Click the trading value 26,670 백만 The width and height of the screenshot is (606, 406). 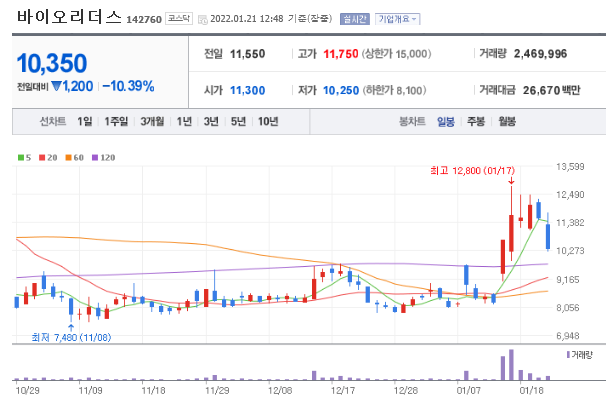(x=552, y=90)
